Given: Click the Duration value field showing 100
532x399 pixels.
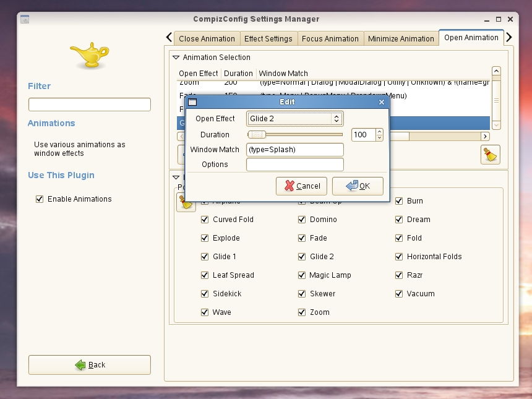Looking at the screenshot, I should tap(364, 135).
